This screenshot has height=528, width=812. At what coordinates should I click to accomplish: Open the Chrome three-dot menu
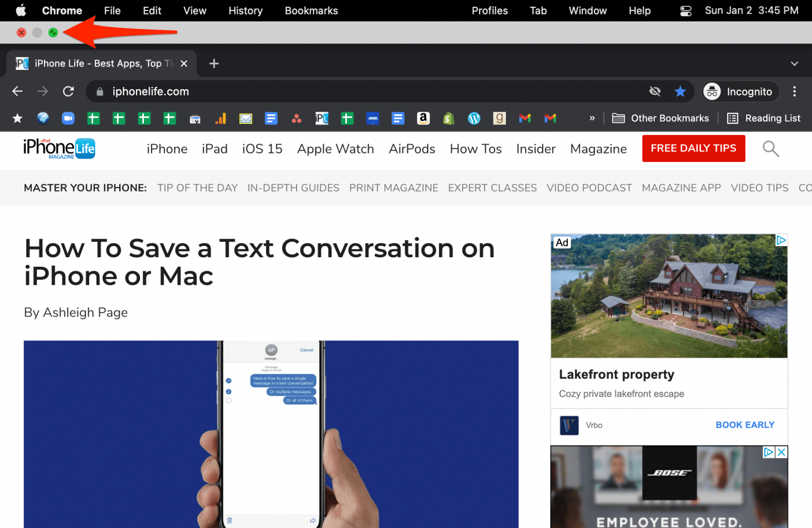(x=795, y=91)
